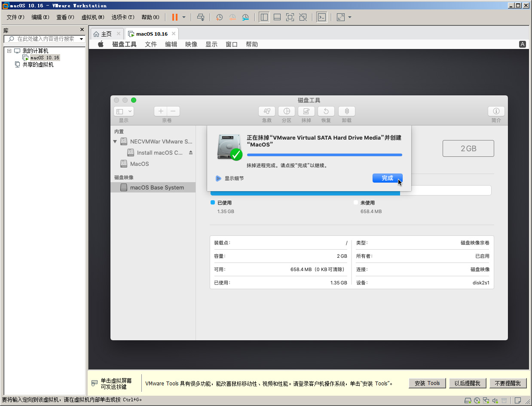The width and height of the screenshot is (532, 406).
Task: Open the Apple menu icon
Action: pos(101,44)
